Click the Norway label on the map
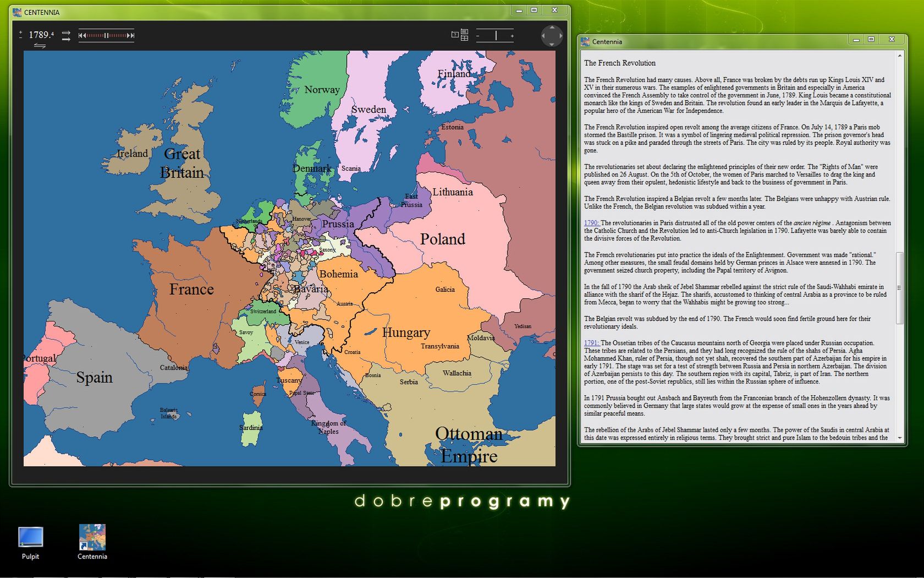 (x=322, y=90)
